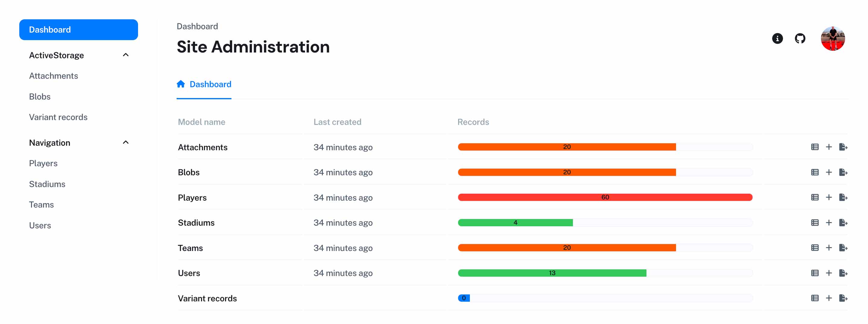The height and width of the screenshot is (324, 868).
Task: Click the Players model name in table
Action: (192, 198)
